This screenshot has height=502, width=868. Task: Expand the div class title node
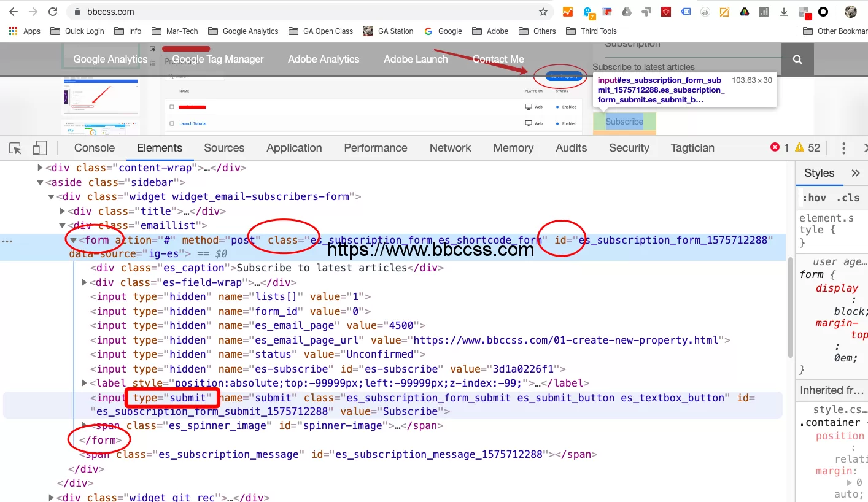(62, 212)
